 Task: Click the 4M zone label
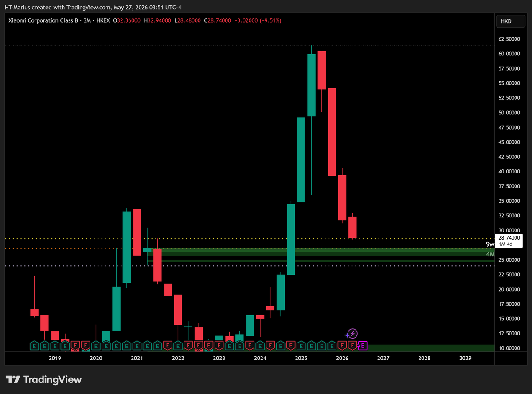tap(490, 254)
